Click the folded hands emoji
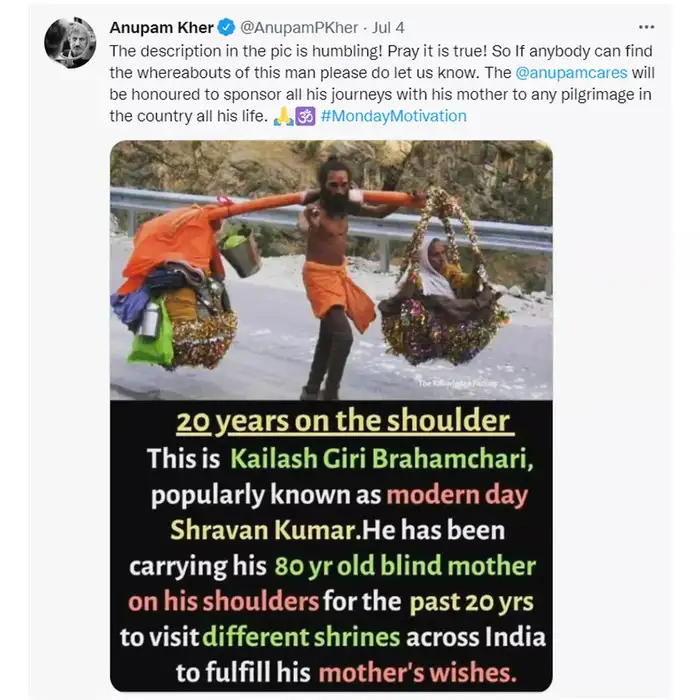Viewport: 700px width, 700px height. pyautogui.click(x=283, y=116)
